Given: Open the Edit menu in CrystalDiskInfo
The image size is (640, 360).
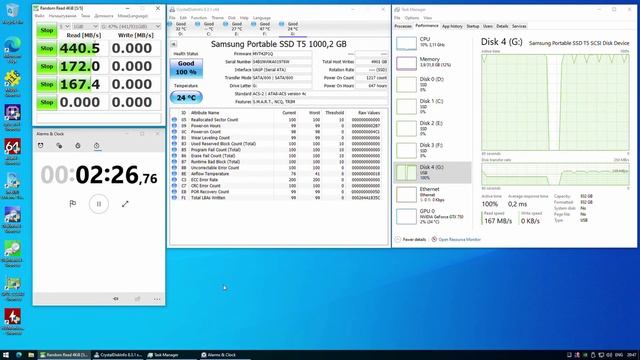Looking at the screenshot, I should (x=183, y=18).
